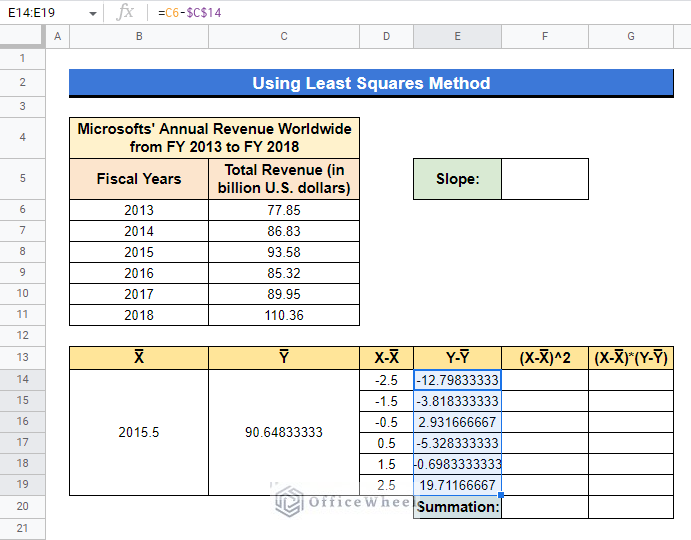This screenshot has width=691, height=540.
Task: Select the cell with -1.5
Action: 386,401
